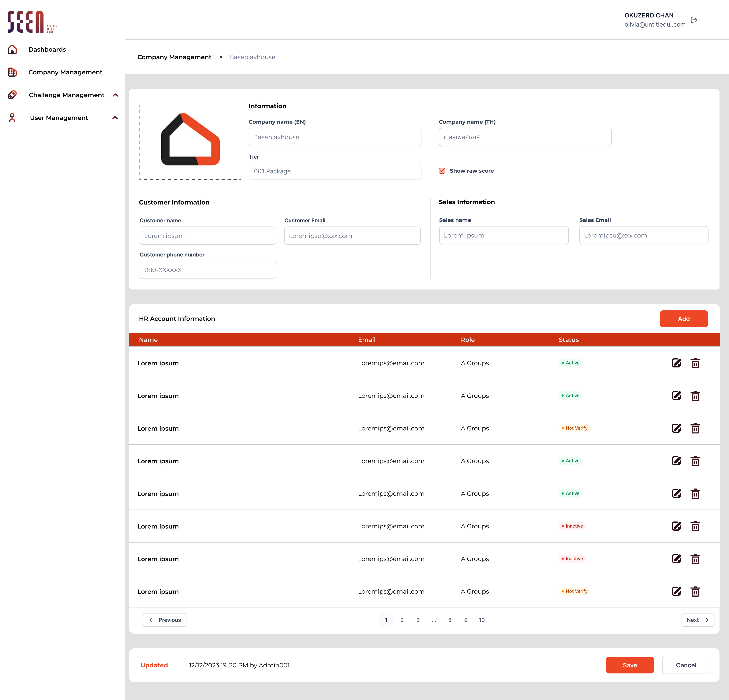The image size is (729, 700).
Task: Click the Customer phone number field
Action: [x=207, y=270]
